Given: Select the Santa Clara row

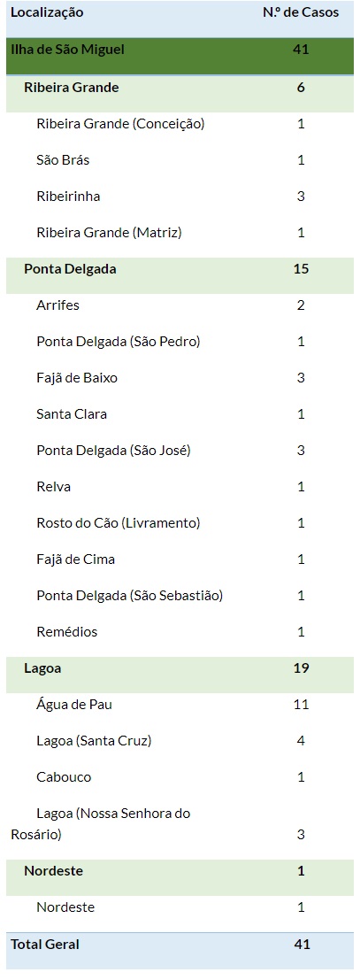Looking at the screenshot, I should click(x=180, y=413).
